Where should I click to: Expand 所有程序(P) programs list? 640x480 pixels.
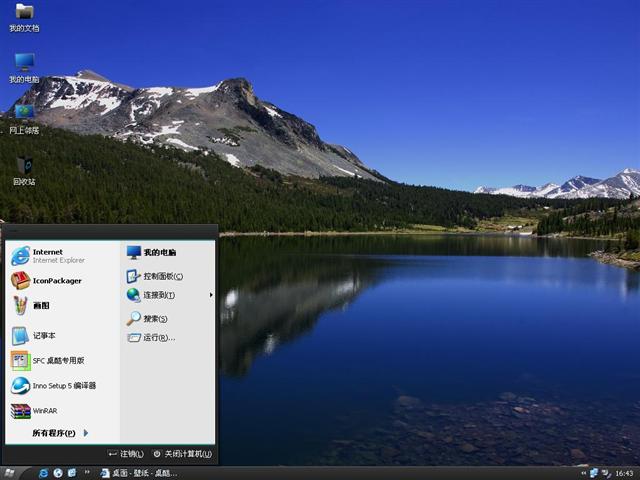click(59, 433)
